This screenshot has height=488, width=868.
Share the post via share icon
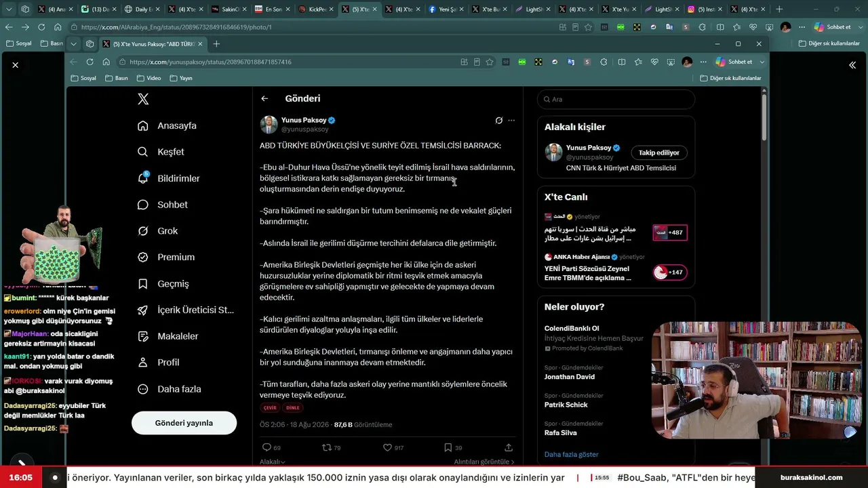pos(509,447)
